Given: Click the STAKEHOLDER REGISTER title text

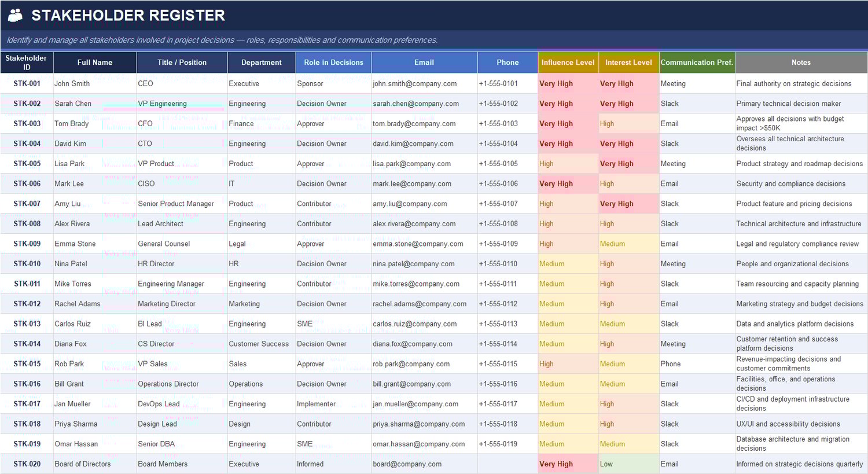Looking at the screenshot, I should (128, 15).
